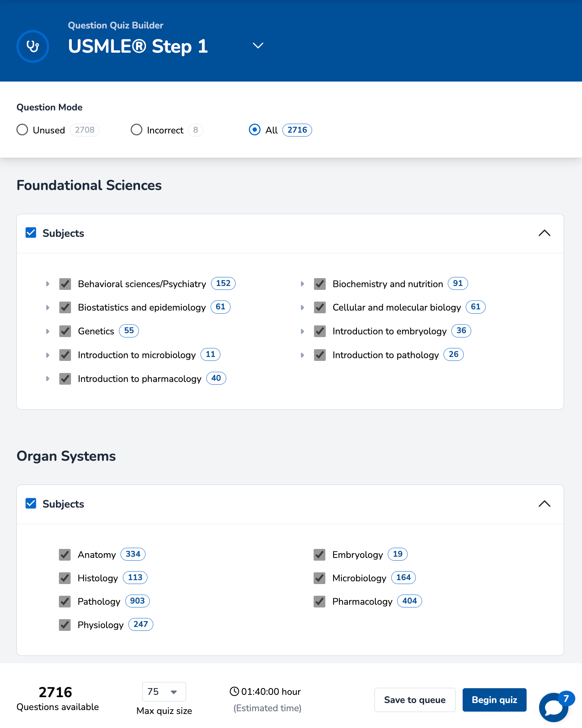Collapse the Organ Systems Subjects panel
Viewport: 582px width, 728px height.
pos(544,504)
